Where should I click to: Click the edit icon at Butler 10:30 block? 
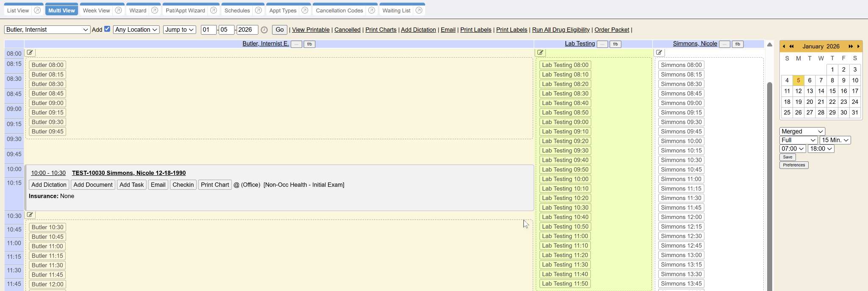coord(30,215)
